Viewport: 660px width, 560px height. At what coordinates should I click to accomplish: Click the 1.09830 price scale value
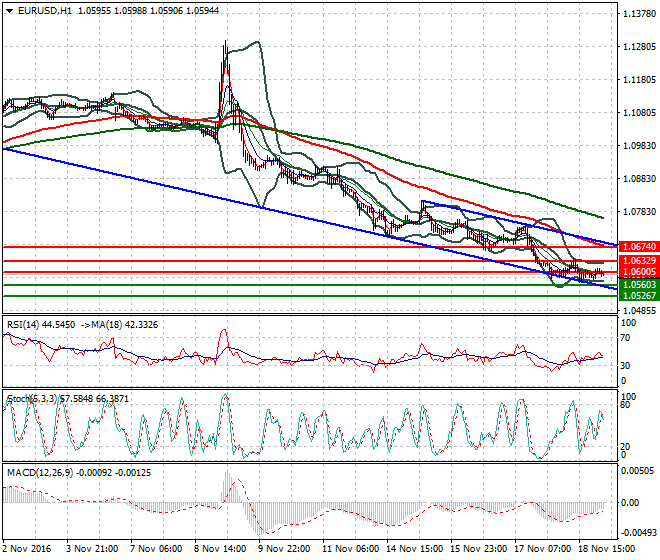click(639, 145)
